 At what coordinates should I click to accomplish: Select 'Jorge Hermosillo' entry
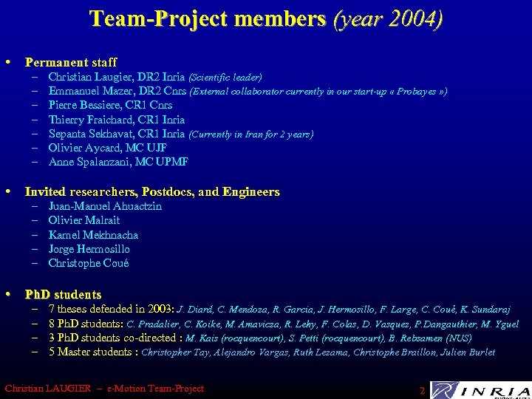[x=89, y=249]
